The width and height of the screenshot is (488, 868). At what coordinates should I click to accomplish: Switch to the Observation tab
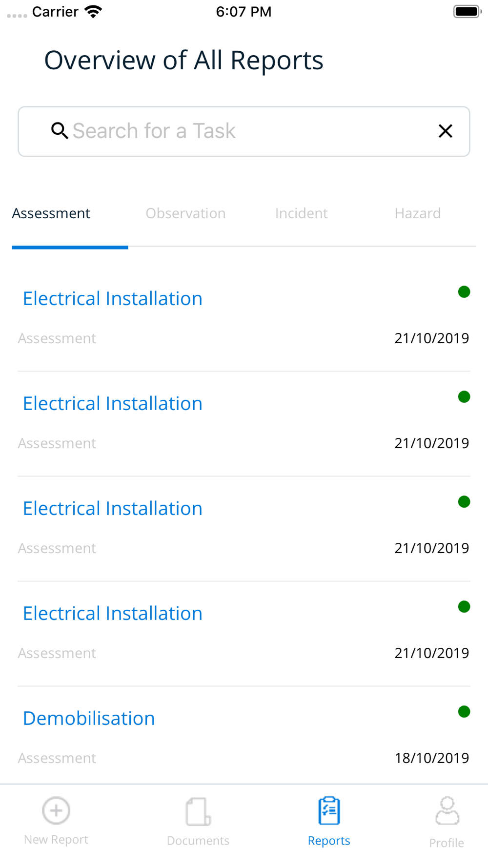tap(185, 213)
